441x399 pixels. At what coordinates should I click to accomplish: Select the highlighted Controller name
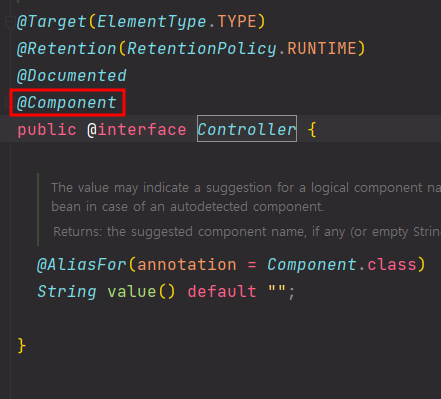pos(247,129)
